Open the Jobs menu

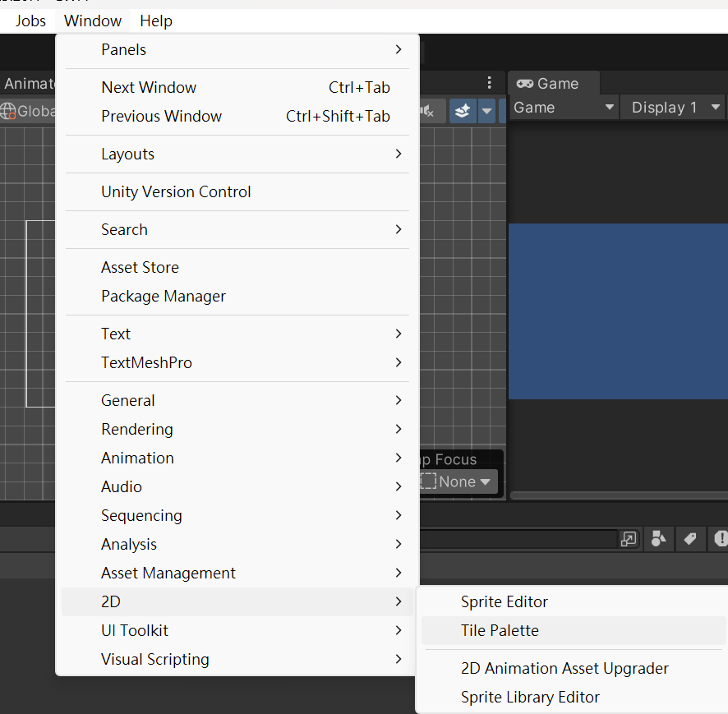(x=30, y=21)
